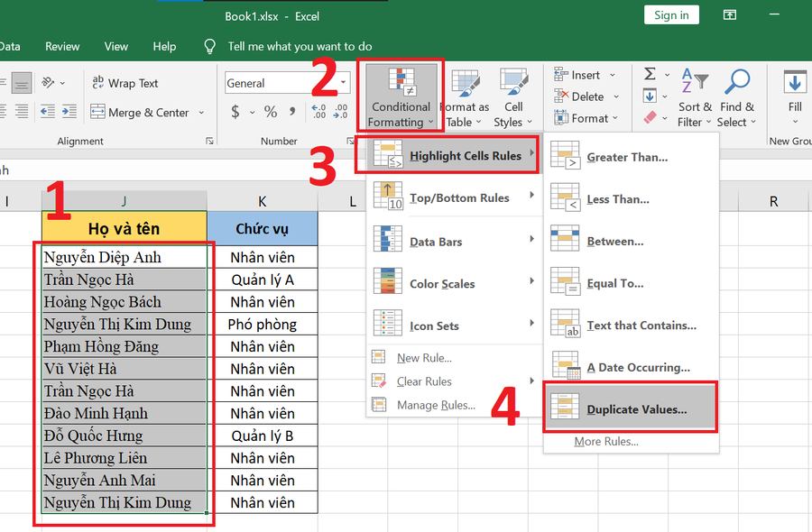This screenshot has height=532, width=812.
Task: Click Decrease Decimal icon
Action: [x=340, y=111]
